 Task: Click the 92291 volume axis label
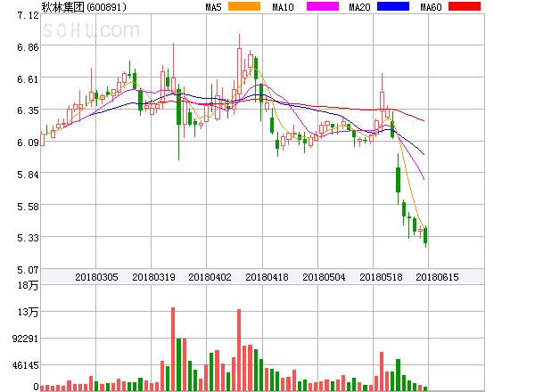coord(25,339)
